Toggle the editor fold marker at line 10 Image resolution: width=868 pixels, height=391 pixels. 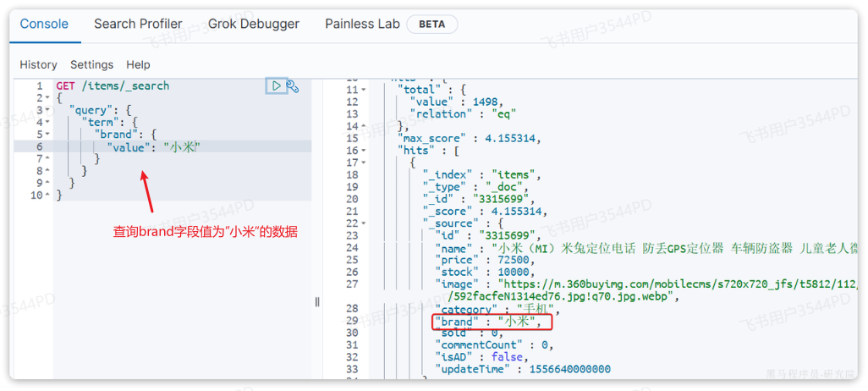47,195
